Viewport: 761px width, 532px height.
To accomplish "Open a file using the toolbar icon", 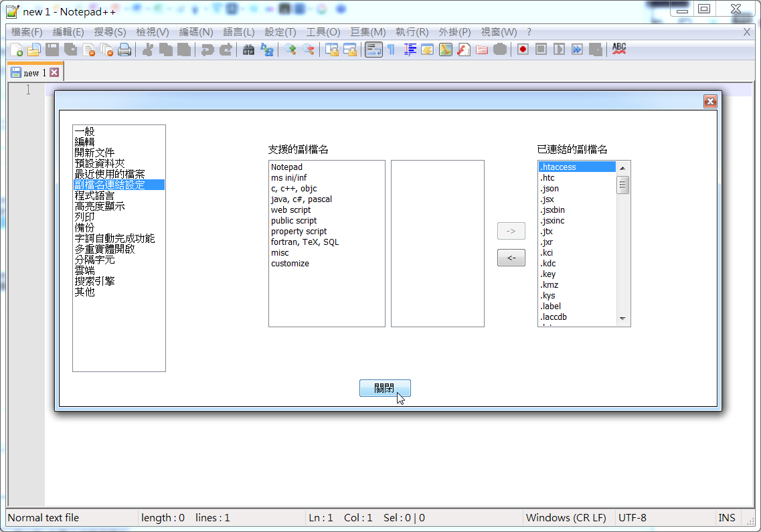I will click(34, 49).
